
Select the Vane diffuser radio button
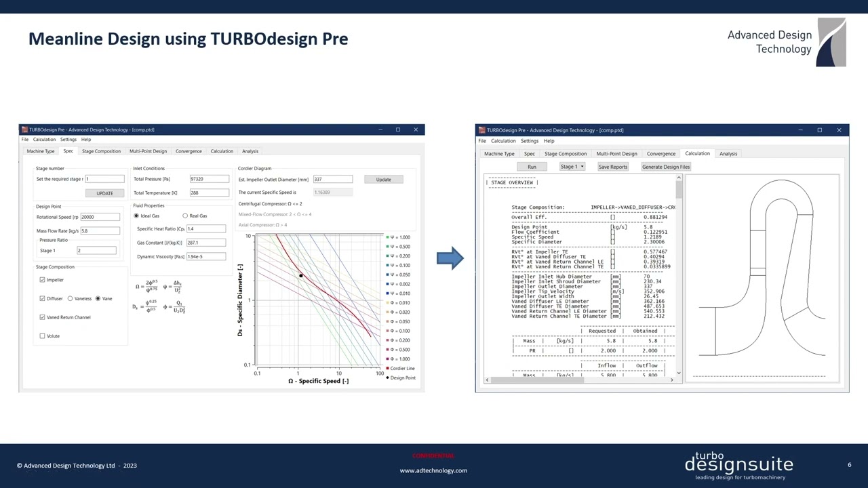(98, 298)
